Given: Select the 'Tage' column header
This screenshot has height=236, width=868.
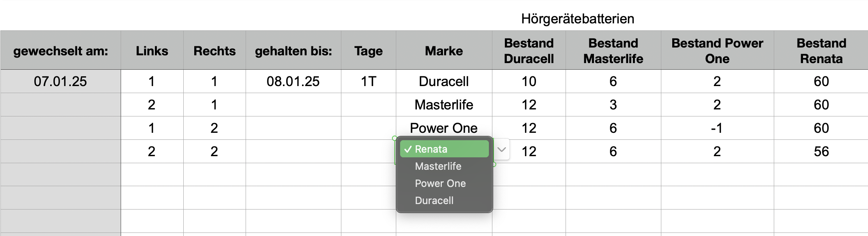Looking at the screenshot, I should [x=368, y=51].
